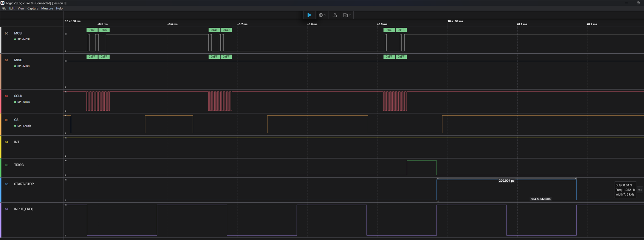The width and height of the screenshot is (644, 240).
Task: Click the red D2 SCLK channel color bar
Action: coord(1,101)
